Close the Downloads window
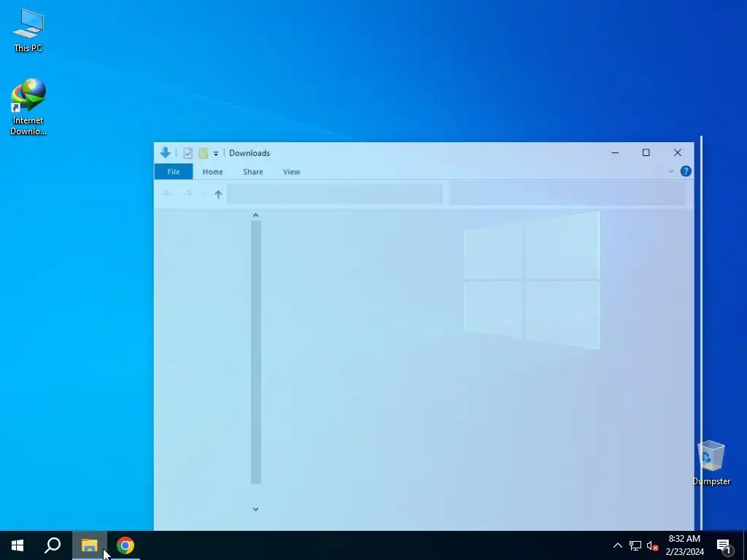 (678, 152)
